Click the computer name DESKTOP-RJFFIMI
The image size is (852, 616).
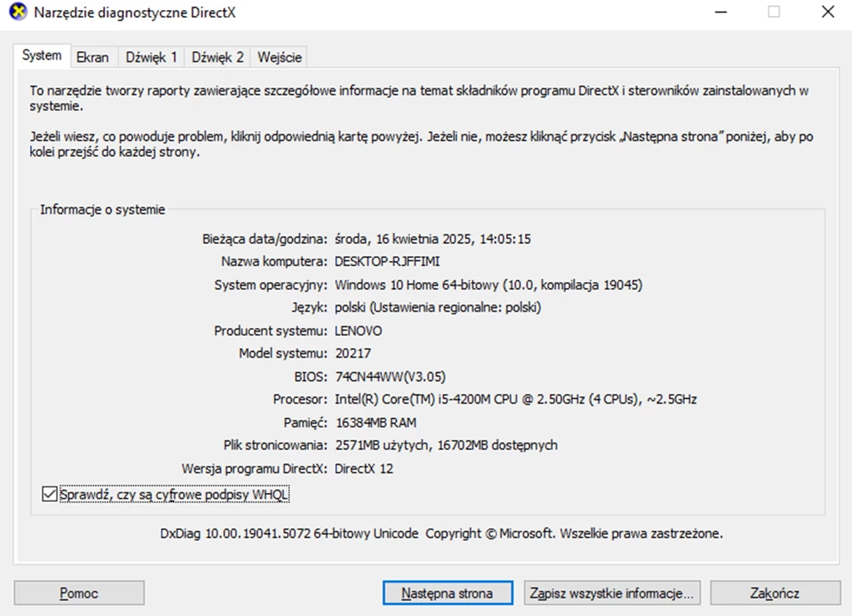[x=387, y=261]
